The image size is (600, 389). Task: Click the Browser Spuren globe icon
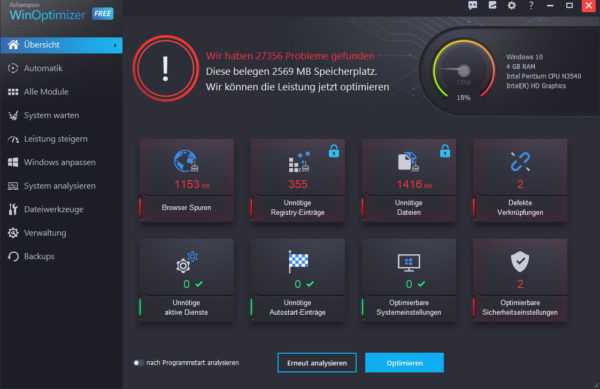(x=186, y=161)
